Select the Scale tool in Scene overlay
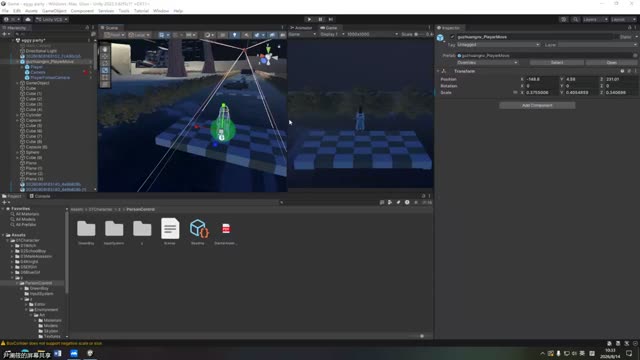Viewport: 640px width, 360px height. point(105,70)
